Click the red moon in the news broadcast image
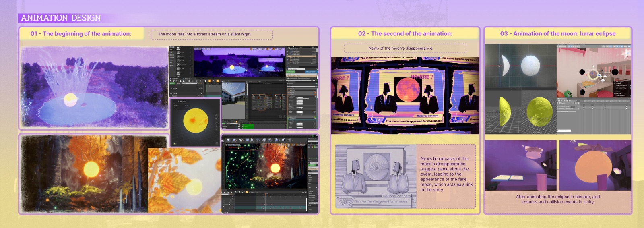 pos(408,89)
